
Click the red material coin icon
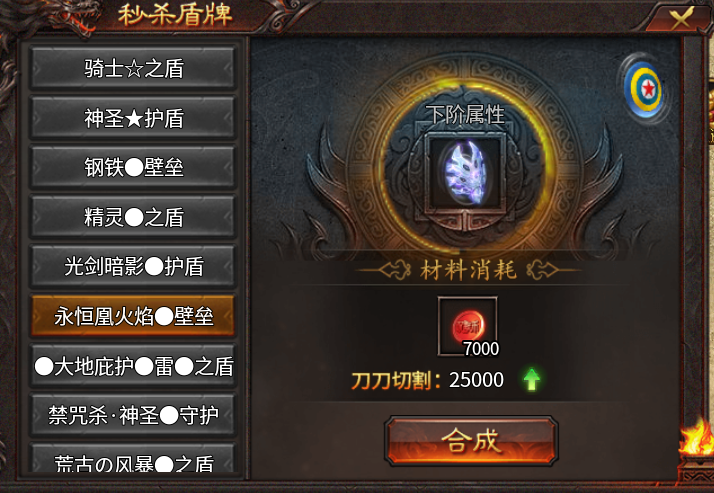click(468, 326)
